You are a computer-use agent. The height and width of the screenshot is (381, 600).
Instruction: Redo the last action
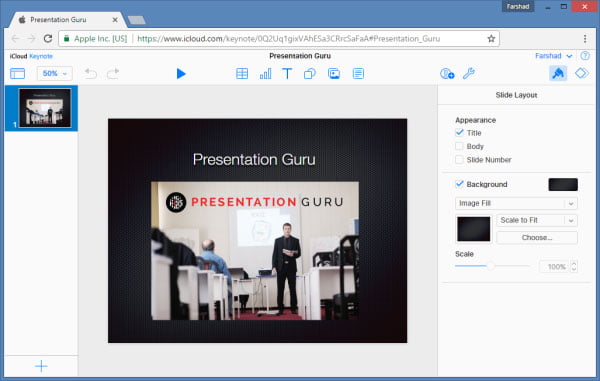[113, 73]
